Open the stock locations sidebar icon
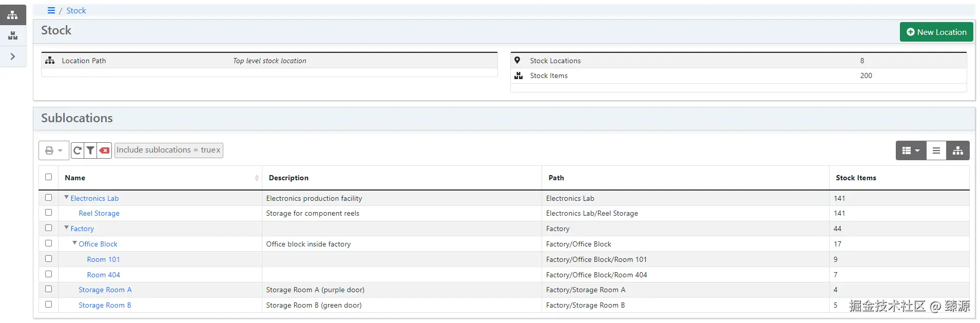 [x=13, y=15]
